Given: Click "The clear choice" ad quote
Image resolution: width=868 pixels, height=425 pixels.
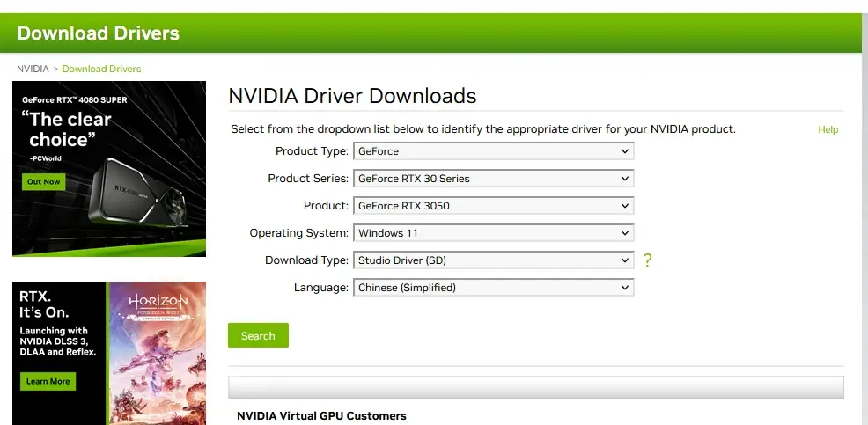Looking at the screenshot, I should (x=66, y=129).
